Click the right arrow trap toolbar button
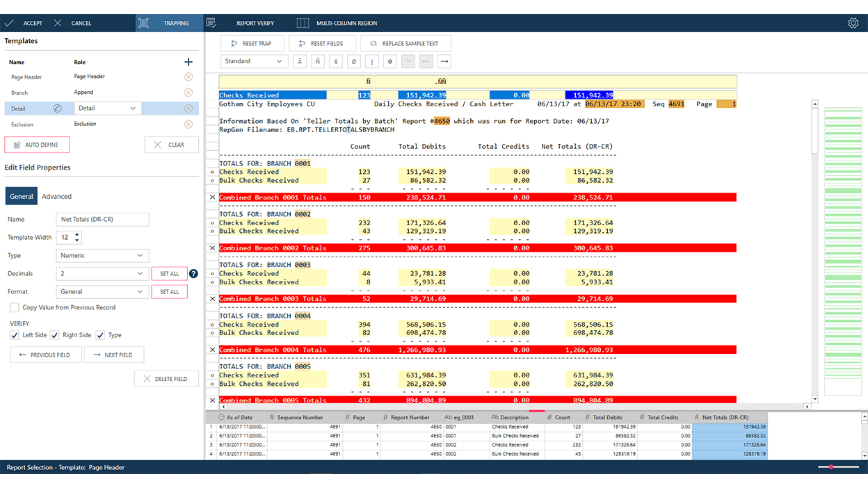Viewport: 868px width, 488px height. pos(444,61)
